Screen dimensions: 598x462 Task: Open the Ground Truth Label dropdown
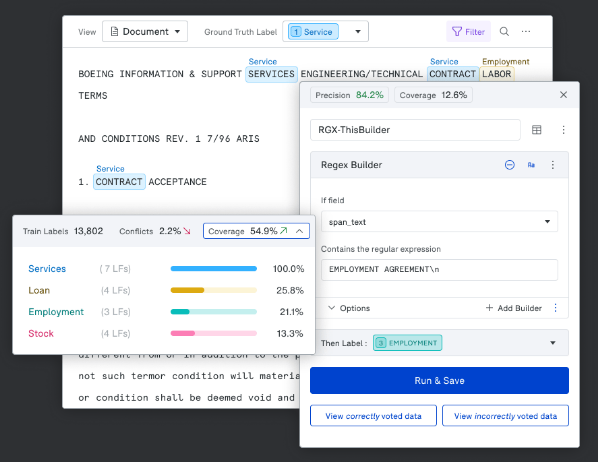pyautogui.click(x=325, y=31)
